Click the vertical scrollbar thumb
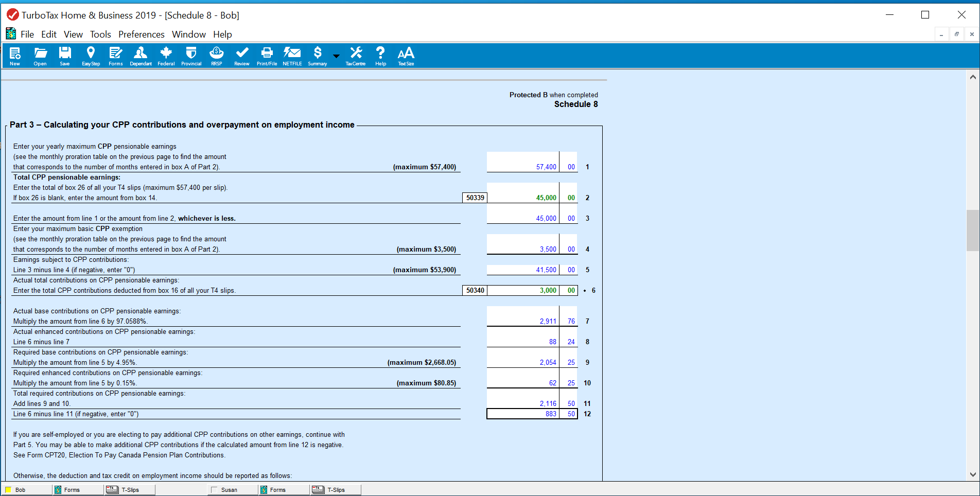Viewport: 980px width, 496px height. coord(972,230)
